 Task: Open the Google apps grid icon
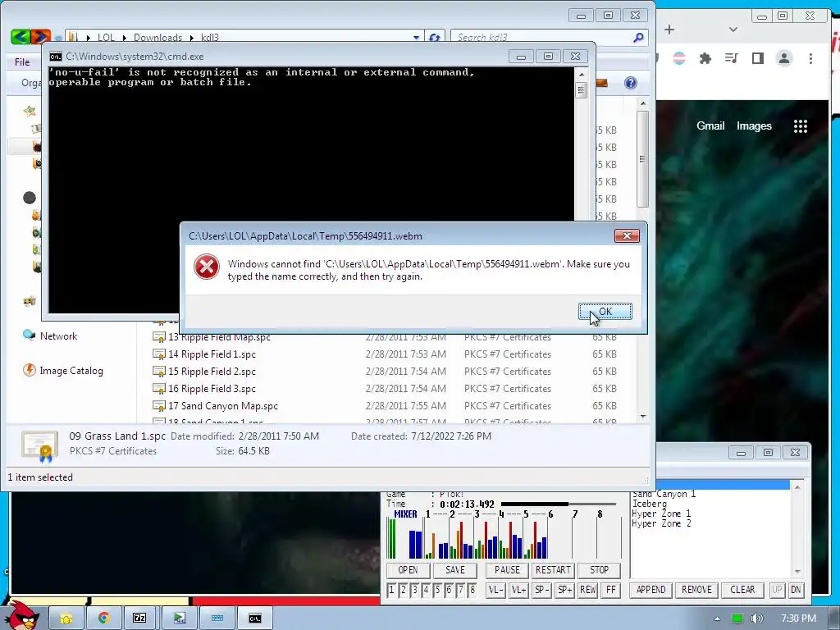801,126
